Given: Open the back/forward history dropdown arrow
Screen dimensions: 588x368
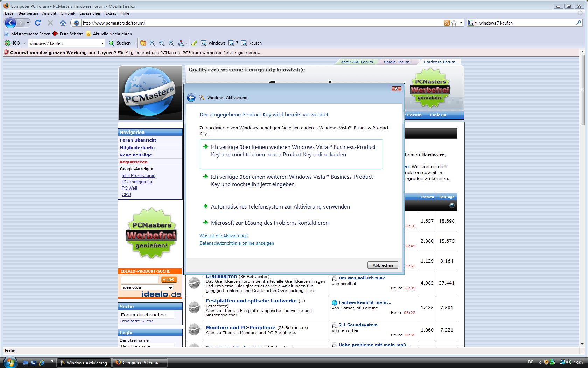Looking at the screenshot, I should tap(28, 23).
